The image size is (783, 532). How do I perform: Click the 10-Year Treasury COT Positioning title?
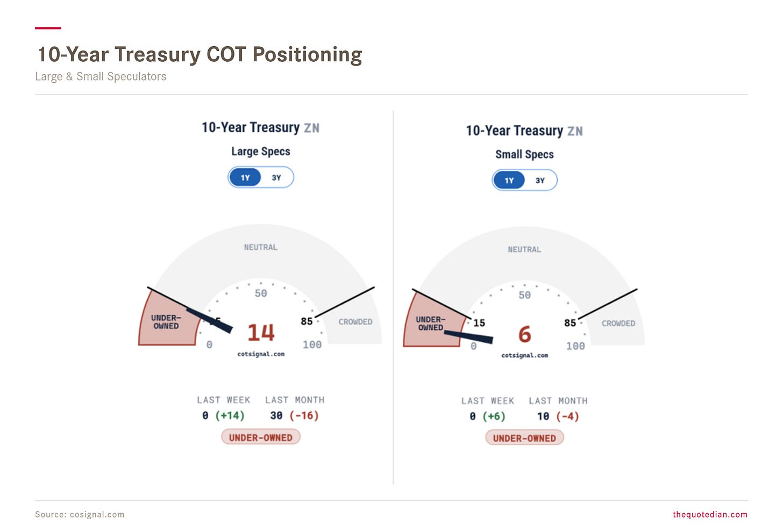[200, 54]
